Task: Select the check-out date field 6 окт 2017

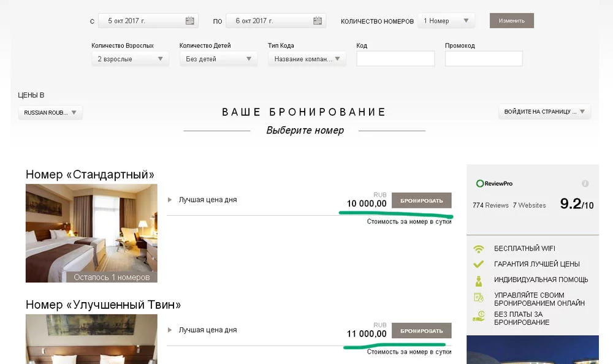Action: (x=276, y=21)
